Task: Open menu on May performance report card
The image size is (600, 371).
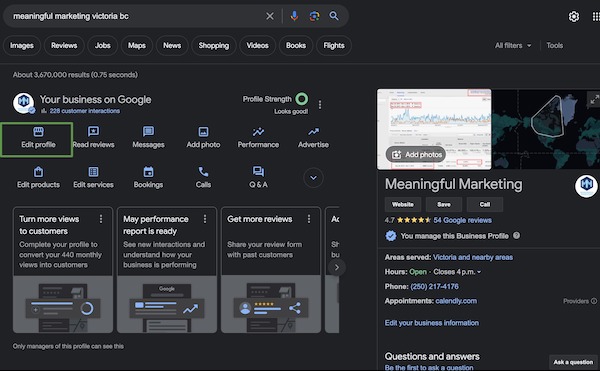Action: 205,219
